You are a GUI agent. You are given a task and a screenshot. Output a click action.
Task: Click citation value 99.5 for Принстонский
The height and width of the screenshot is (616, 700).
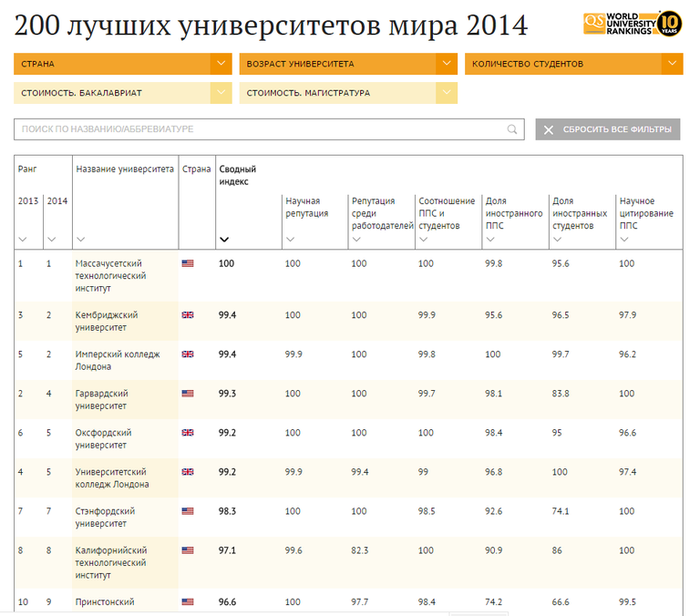pyautogui.click(x=627, y=602)
